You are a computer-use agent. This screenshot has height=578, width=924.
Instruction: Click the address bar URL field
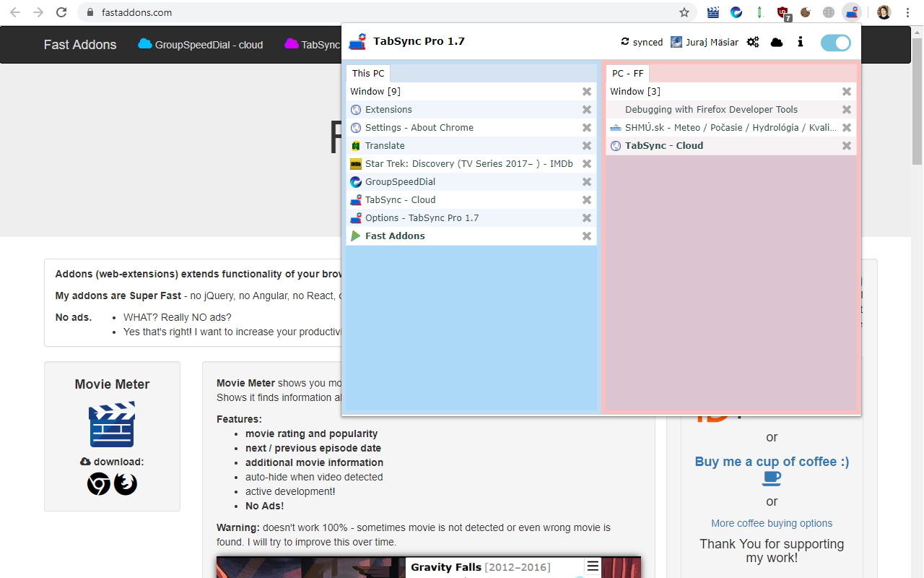[x=388, y=12]
